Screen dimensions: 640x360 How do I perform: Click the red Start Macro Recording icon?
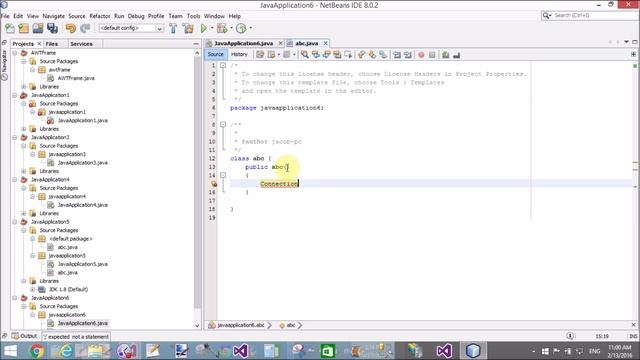[x=421, y=55]
